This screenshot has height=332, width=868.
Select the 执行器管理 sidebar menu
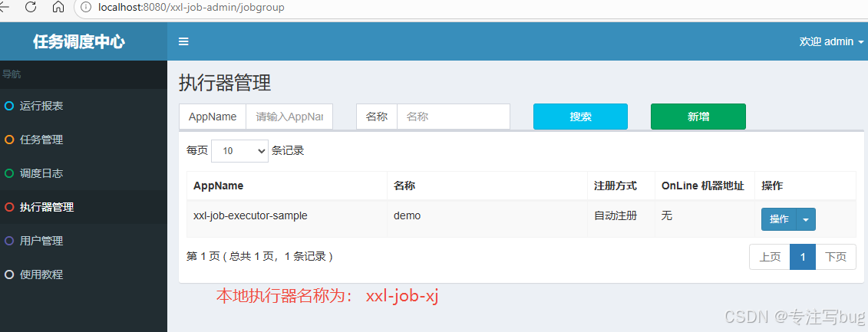pyautogui.click(x=84, y=208)
